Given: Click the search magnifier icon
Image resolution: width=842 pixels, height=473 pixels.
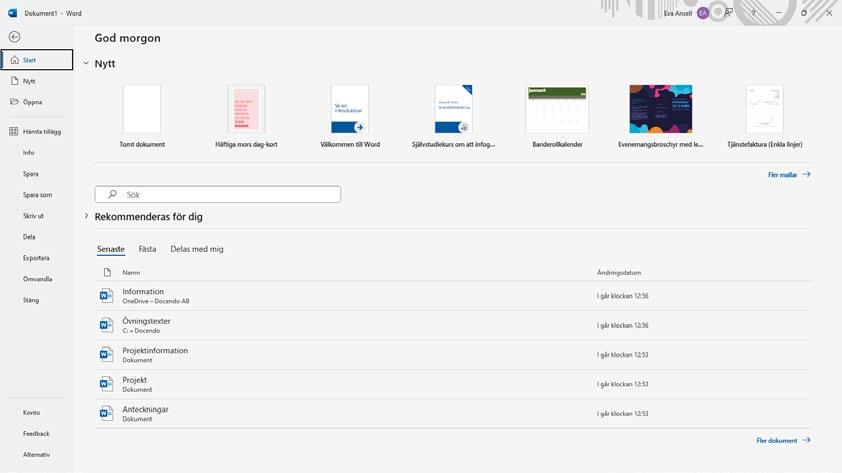Looking at the screenshot, I should click(112, 194).
